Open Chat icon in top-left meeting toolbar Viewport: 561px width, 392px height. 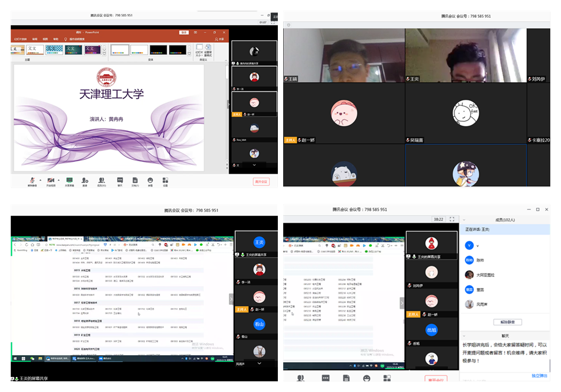(x=120, y=180)
